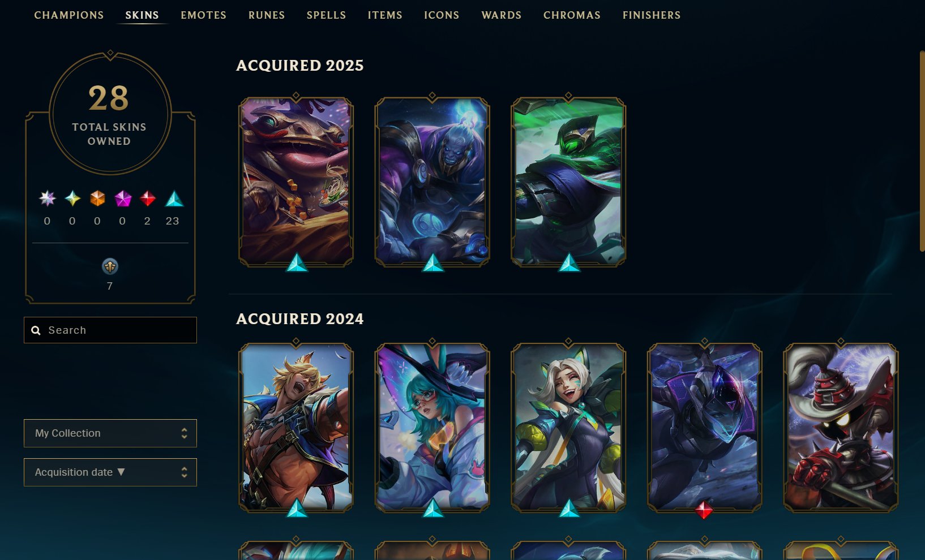Select the dark armored skin with red gem

point(704,428)
